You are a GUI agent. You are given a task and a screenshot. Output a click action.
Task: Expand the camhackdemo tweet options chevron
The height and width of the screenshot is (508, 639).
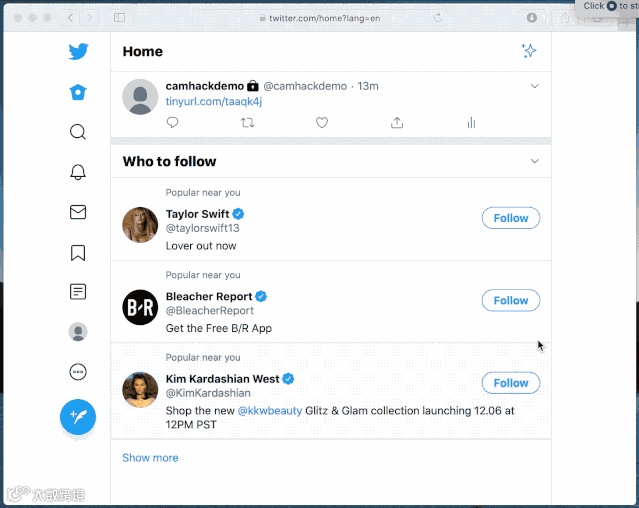(x=535, y=86)
